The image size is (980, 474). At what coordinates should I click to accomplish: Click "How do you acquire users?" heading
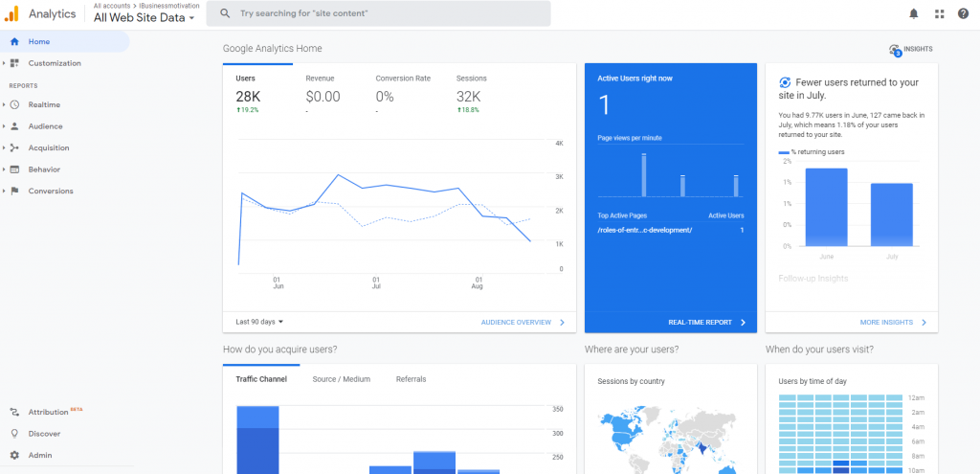[280, 349]
